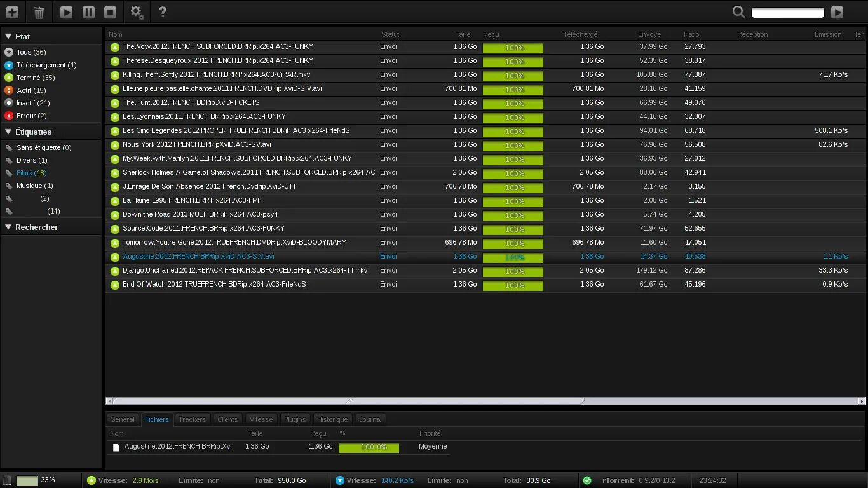Switch to the Trackers tab
The height and width of the screenshot is (488, 868).
coord(192,419)
